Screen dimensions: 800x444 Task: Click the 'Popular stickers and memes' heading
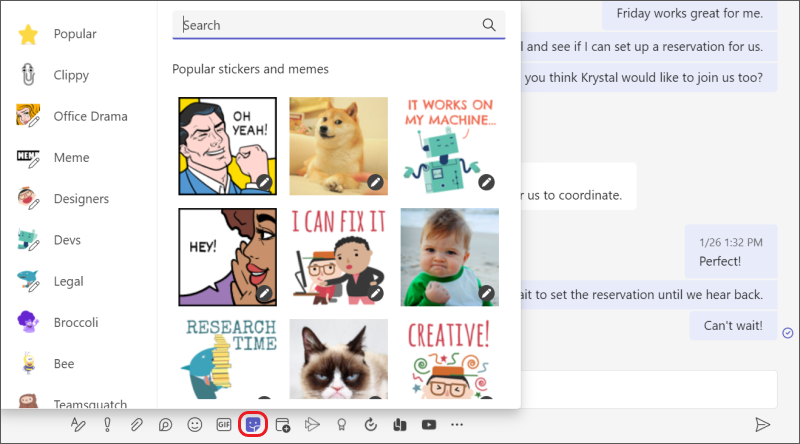tap(251, 69)
